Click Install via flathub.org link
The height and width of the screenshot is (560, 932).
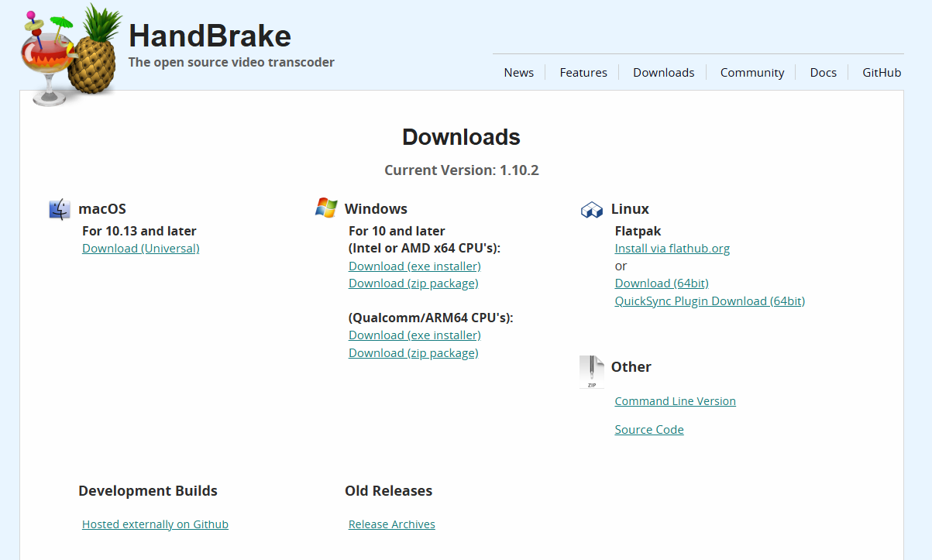pos(672,249)
